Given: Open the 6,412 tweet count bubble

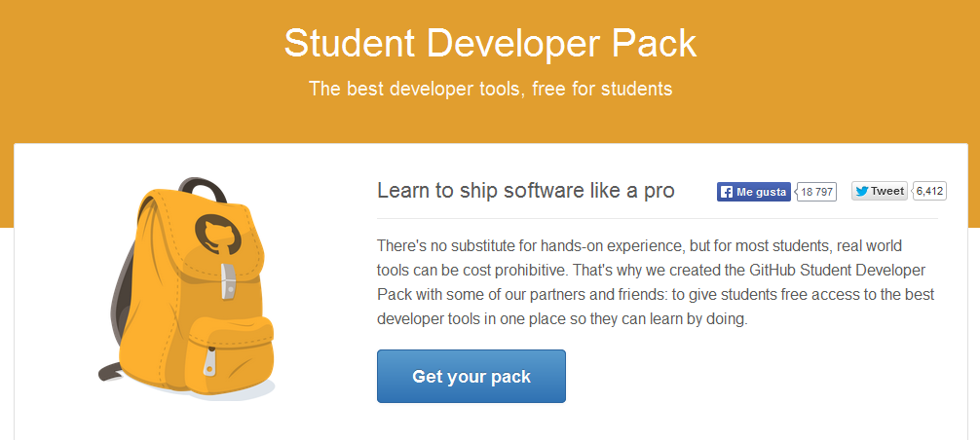Looking at the screenshot, I should click(x=928, y=191).
